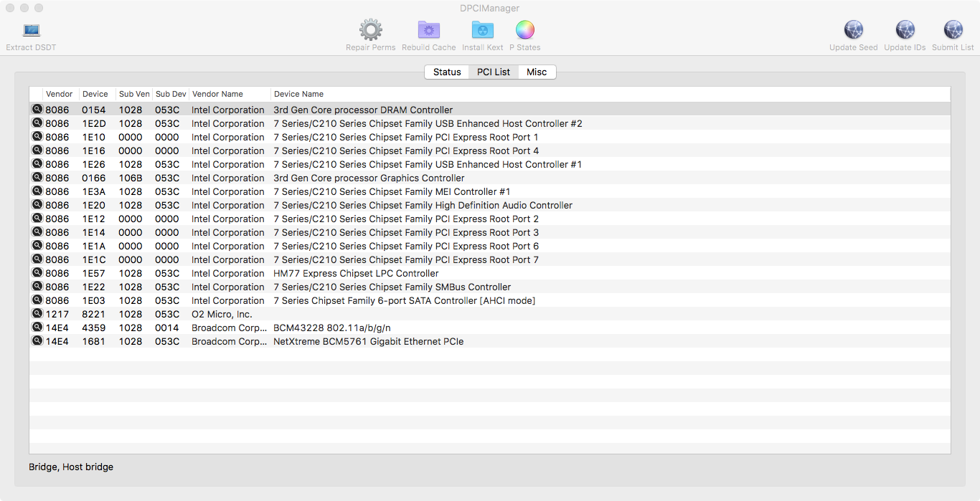Image resolution: width=980 pixels, height=501 pixels.
Task: Click device ID '8221' cell
Action: click(93, 315)
